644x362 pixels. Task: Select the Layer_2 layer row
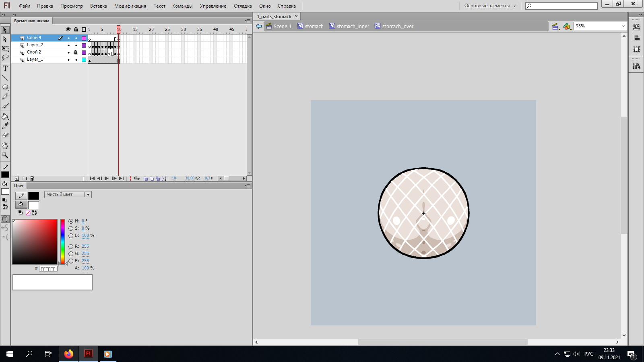50,45
